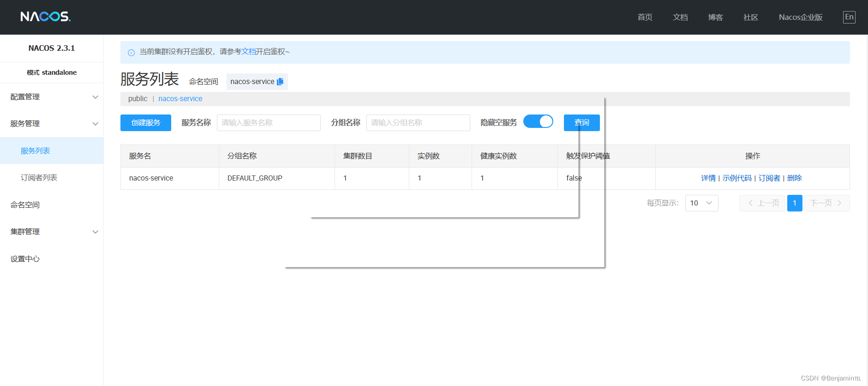Copy the nacos-service namespace ID icon

280,81
